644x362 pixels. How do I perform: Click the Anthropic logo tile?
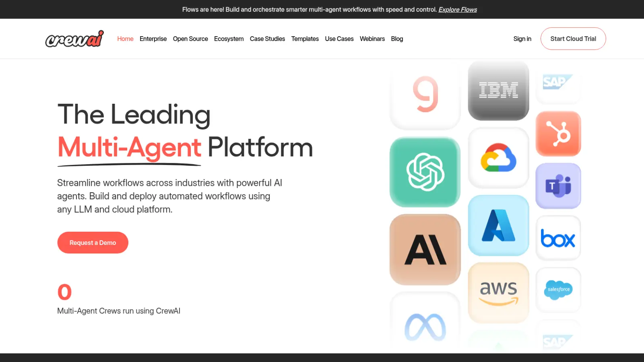[x=425, y=249]
